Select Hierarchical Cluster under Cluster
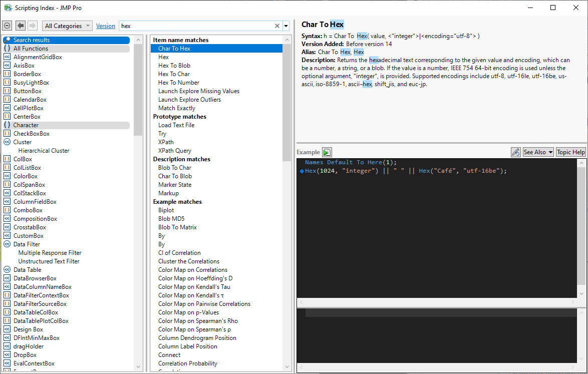Viewport: 588px width, 374px height. pyautogui.click(x=44, y=151)
